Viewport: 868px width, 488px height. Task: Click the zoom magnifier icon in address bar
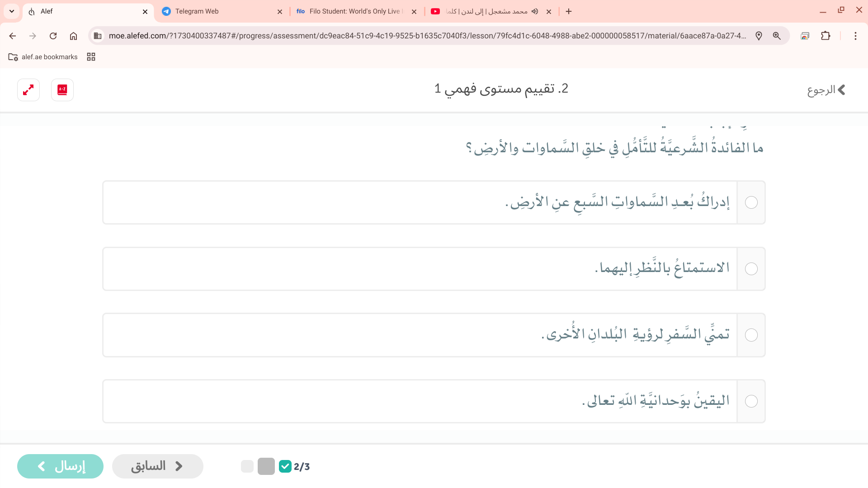coord(777,36)
